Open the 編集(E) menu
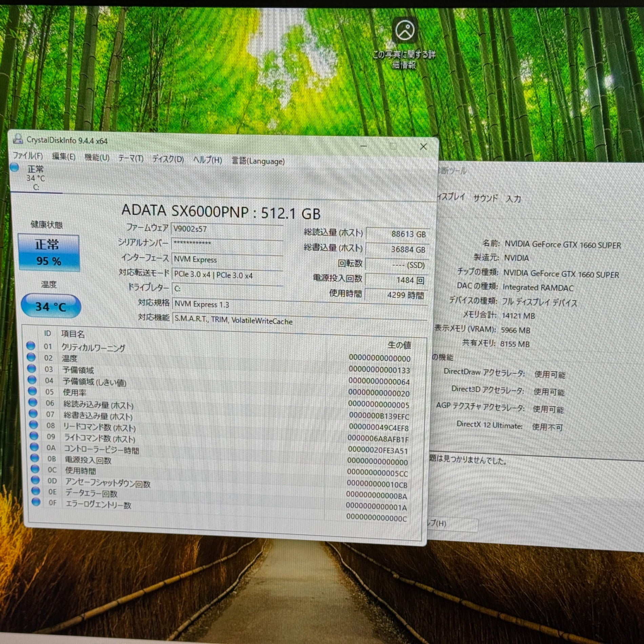 coord(63,156)
